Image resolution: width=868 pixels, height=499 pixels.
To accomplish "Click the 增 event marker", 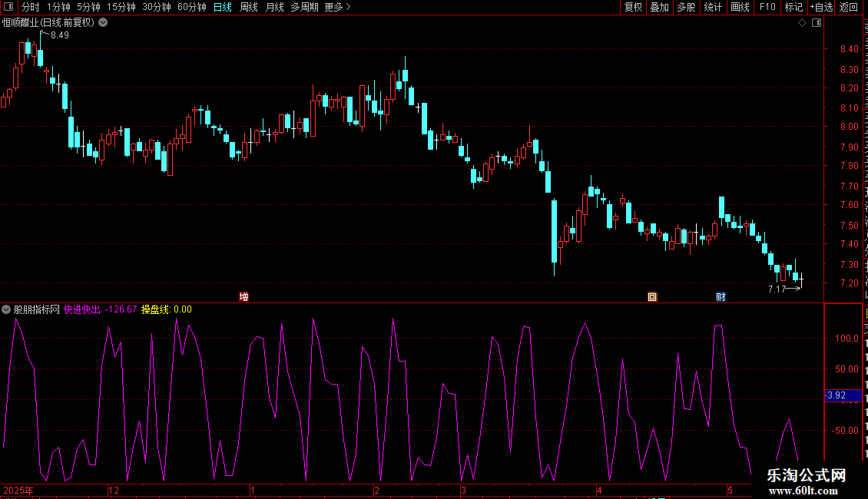I will click(x=244, y=297).
